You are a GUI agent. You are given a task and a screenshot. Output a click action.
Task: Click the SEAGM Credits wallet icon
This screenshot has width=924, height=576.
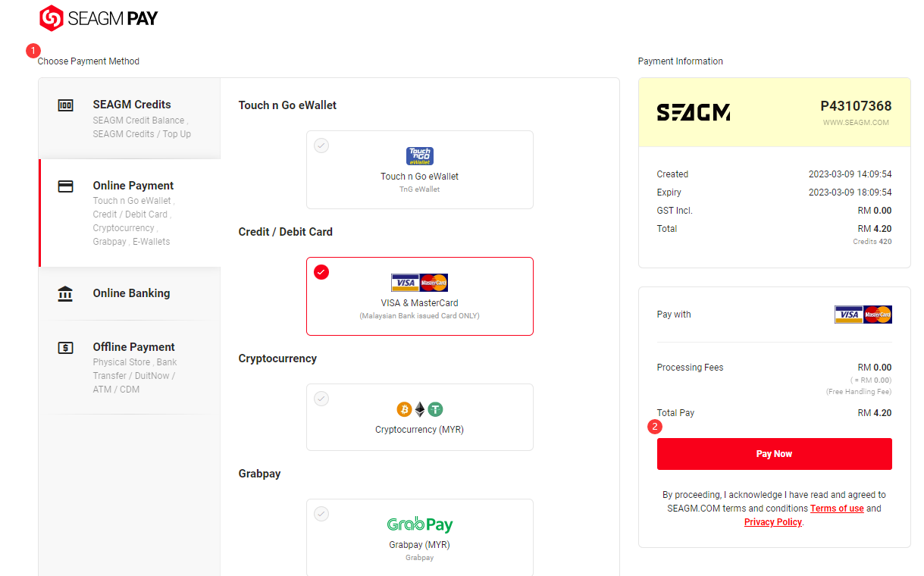pos(66,105)
